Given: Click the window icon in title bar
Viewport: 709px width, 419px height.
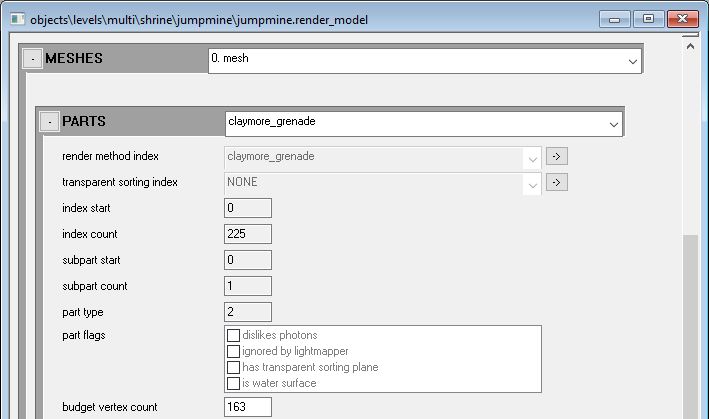Looking at the screenshot, I should [x=17, y=19].
